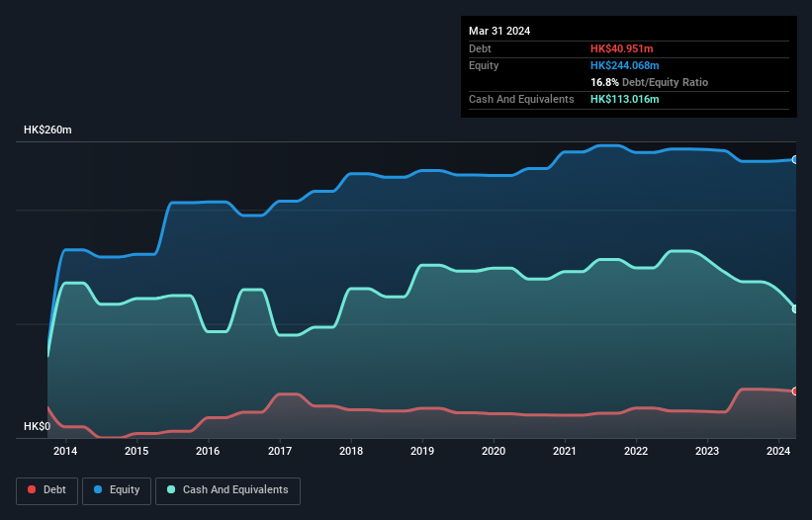Viewport: 812px width, 520px height.
Task: Click the red Debt legend dot
Action: pos(32,489)
